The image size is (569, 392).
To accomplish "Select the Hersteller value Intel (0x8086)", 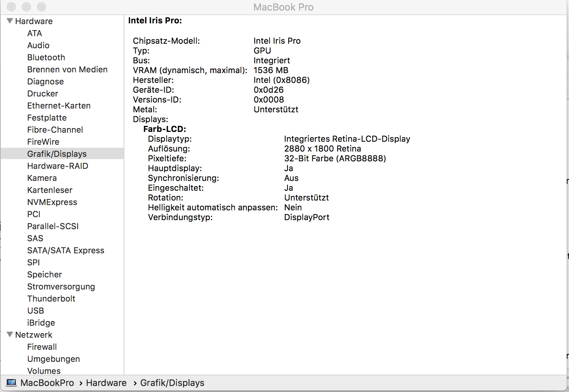I will pyautogui.click(x=281, y=80).
